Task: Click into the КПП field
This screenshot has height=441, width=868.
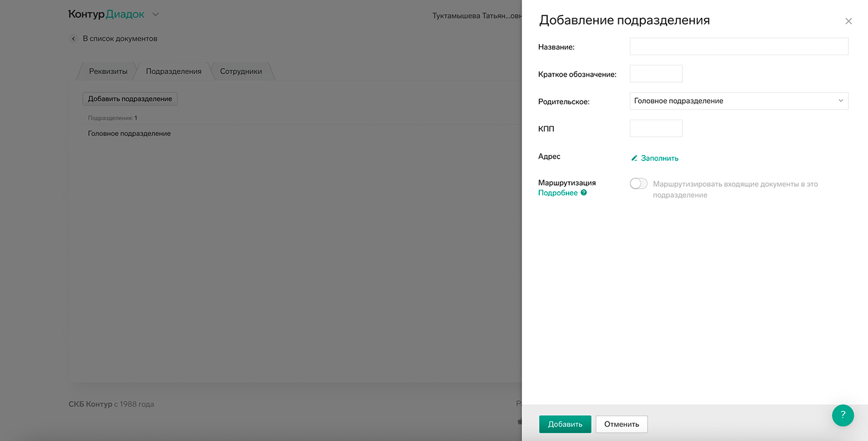Action: pos(656,129)
